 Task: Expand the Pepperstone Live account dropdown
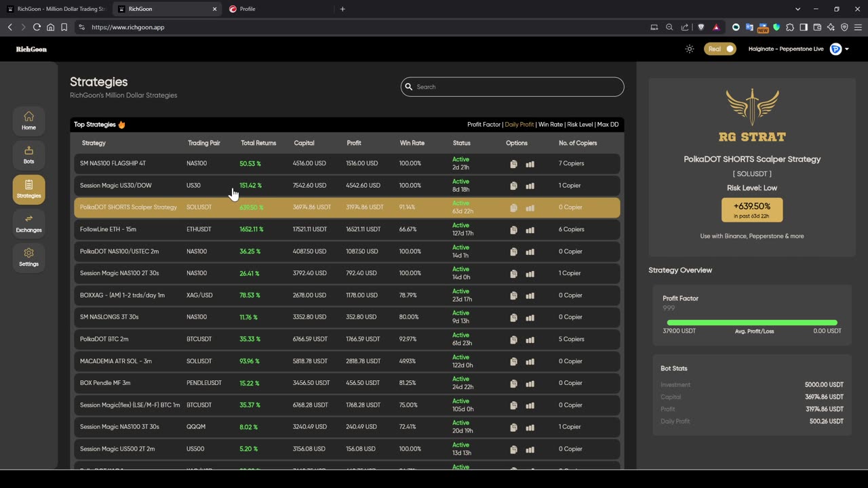(846, 49)
